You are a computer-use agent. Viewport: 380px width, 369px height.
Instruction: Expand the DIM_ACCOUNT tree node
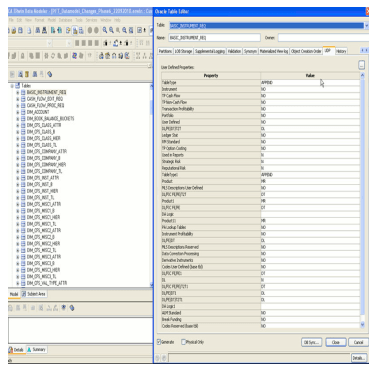click(x=18, y=112)
